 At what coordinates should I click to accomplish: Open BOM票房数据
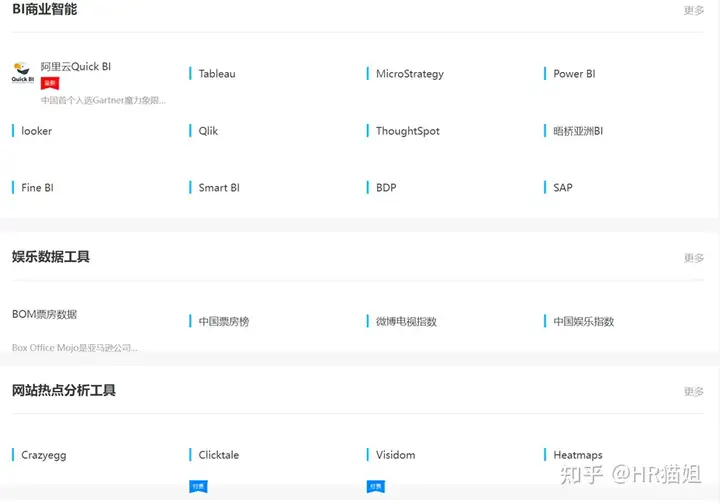[45, 314]
